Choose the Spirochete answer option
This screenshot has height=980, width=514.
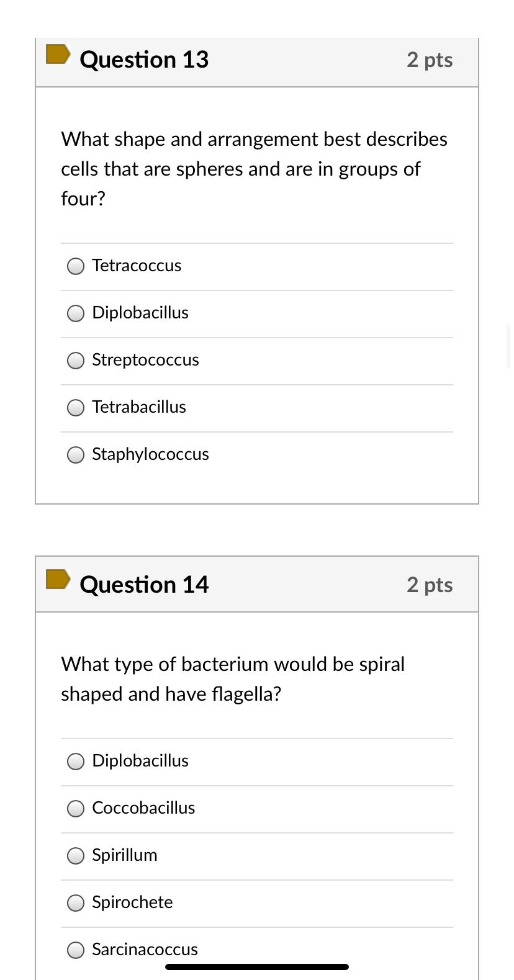pyautogui.click(x=75, y=902)
